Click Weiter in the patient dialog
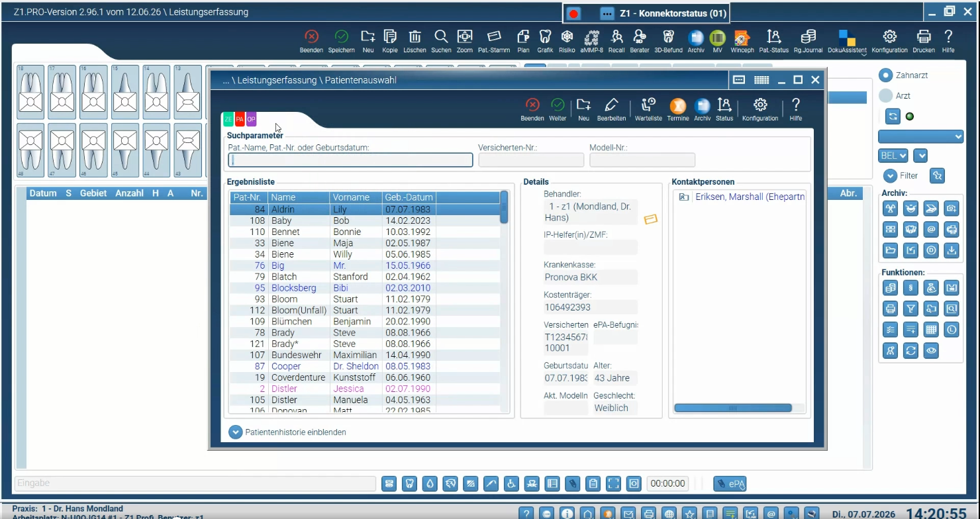The height and width of the screenshot is (519, 980). click(558, 109)
